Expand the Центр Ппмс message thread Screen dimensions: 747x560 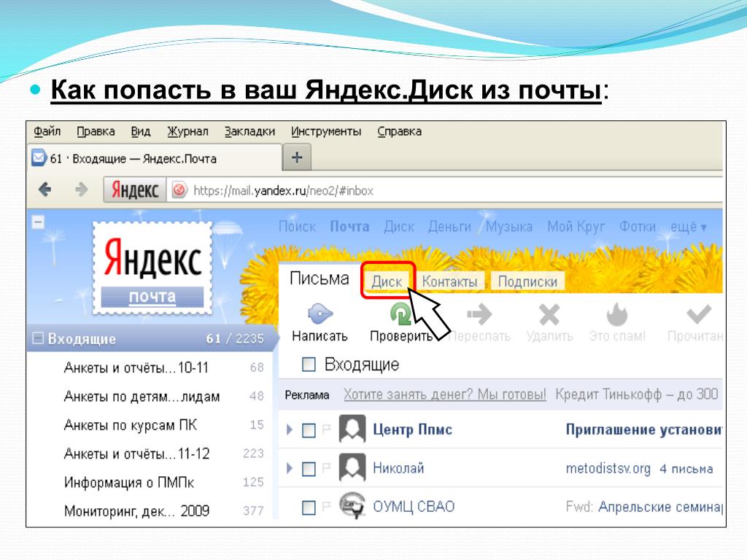click(x=289, y=429)
